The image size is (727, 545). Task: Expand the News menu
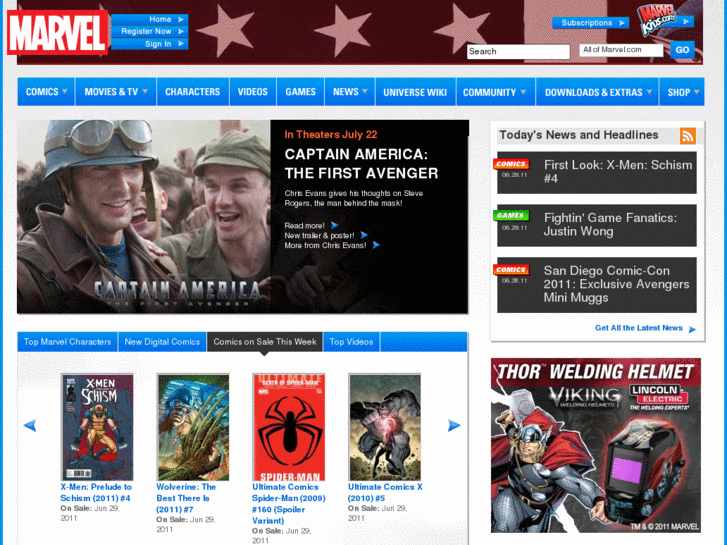point(350,92)
